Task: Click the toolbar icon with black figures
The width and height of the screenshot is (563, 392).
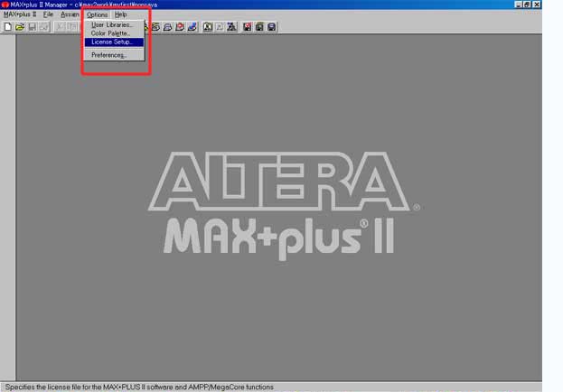Action: pyautogui.click(x=232, y=27)
